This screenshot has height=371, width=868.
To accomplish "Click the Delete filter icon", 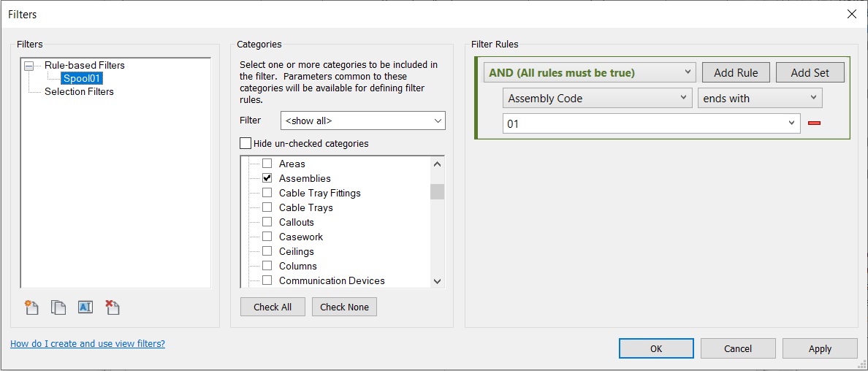I will click(x=112, y=307).
